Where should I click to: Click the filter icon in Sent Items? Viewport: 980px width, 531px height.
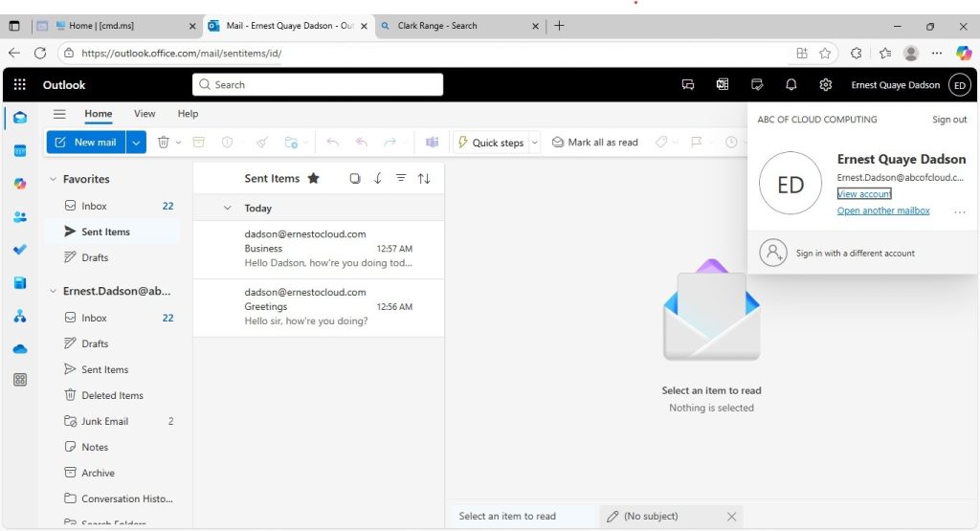tap(401, 178)
